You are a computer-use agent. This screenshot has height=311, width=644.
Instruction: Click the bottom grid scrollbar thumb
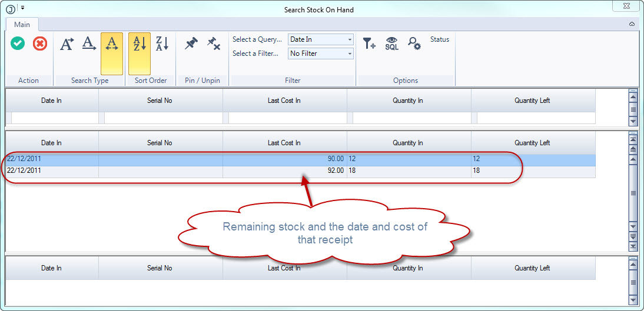tap(633, 283)
